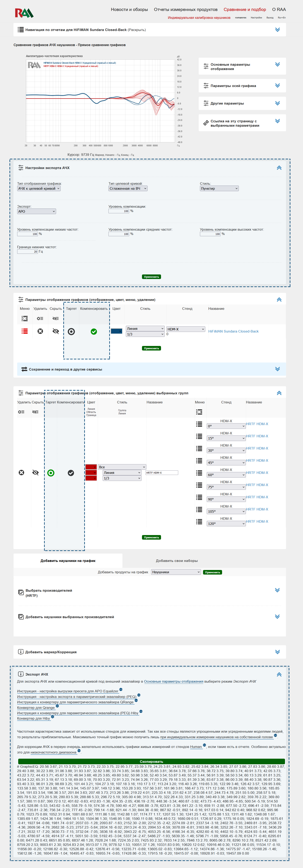Open menu icon for the 60° HRTF row
The height and width of the screenshot is (868, 303).
click(199, 473)
